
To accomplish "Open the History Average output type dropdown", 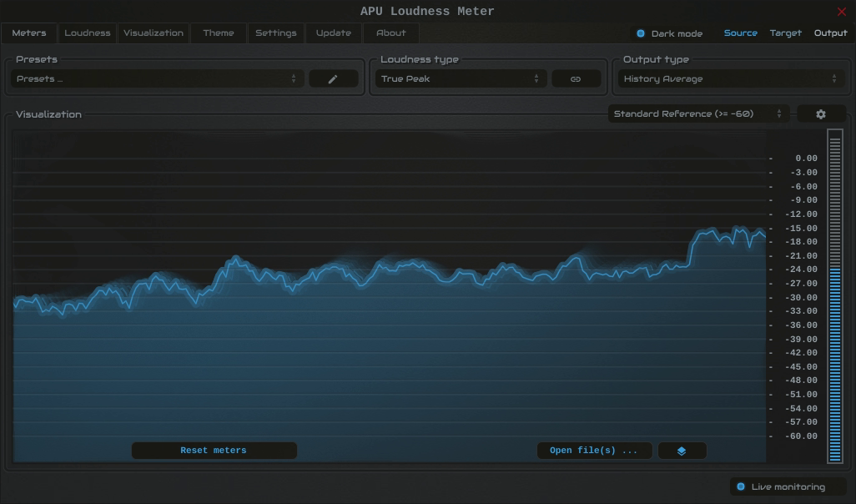I will point(731,79).
